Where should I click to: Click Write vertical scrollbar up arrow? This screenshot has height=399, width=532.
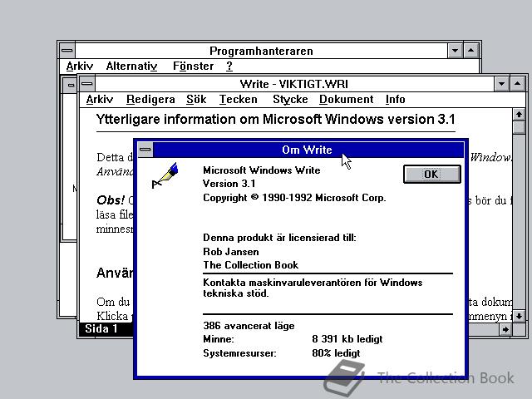click(519, 115)
